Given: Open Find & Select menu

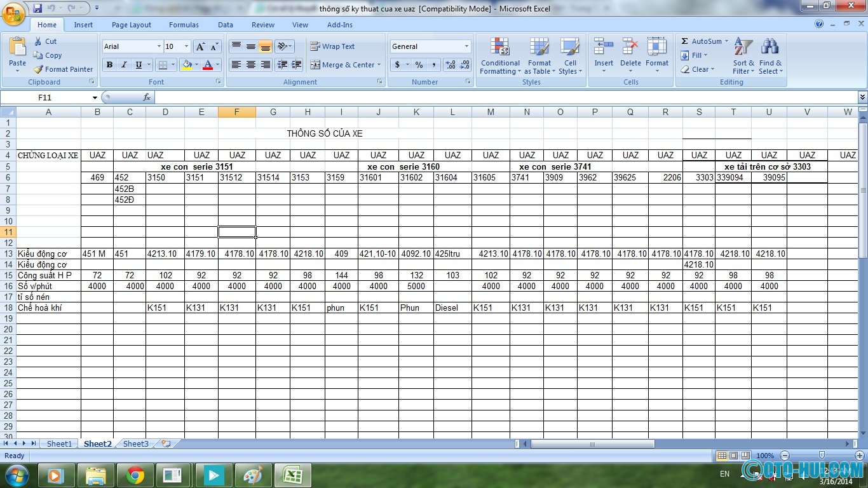Looking at the screenshot, I should click(770, 56).
